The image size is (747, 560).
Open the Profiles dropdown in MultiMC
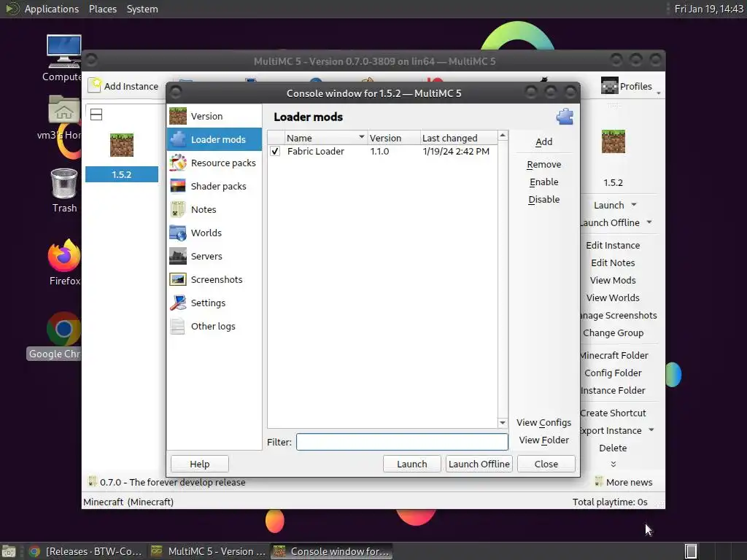pos(631,86)
